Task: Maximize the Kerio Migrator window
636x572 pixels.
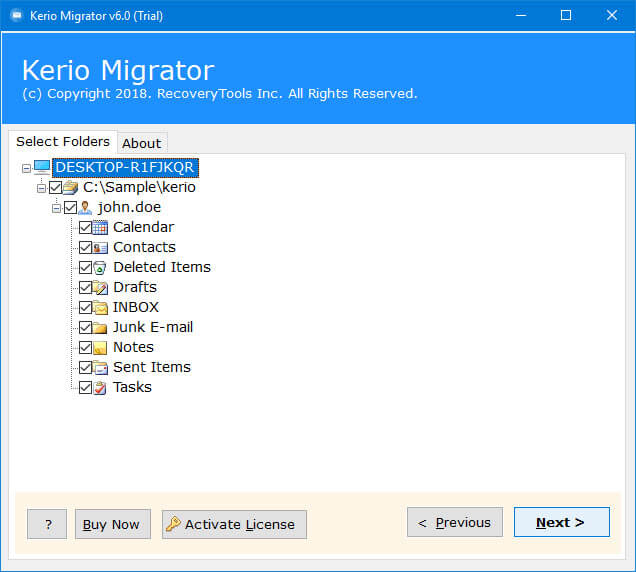Action: pyautogui.click(x=566, y=15)
